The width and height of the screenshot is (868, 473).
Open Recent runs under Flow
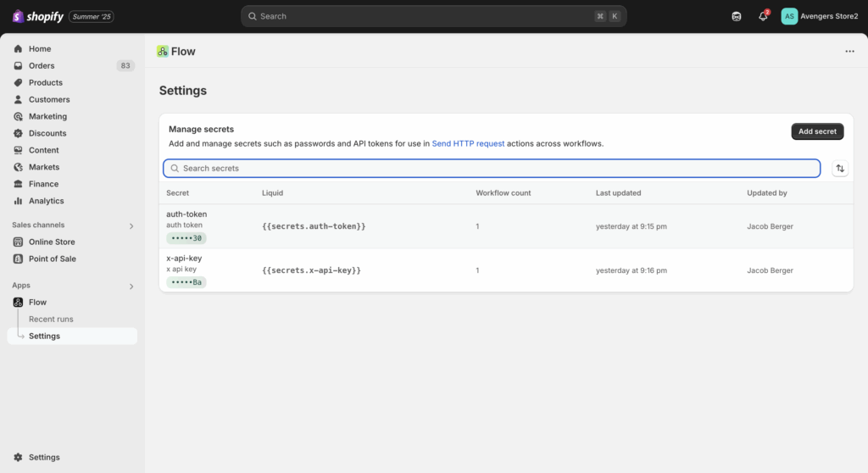point(51,319)
